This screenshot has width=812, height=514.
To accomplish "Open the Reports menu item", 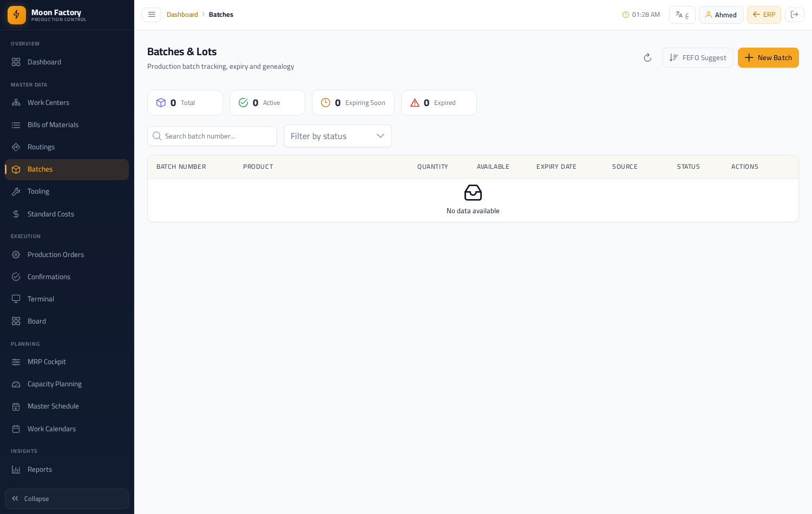I will (67, 470).
